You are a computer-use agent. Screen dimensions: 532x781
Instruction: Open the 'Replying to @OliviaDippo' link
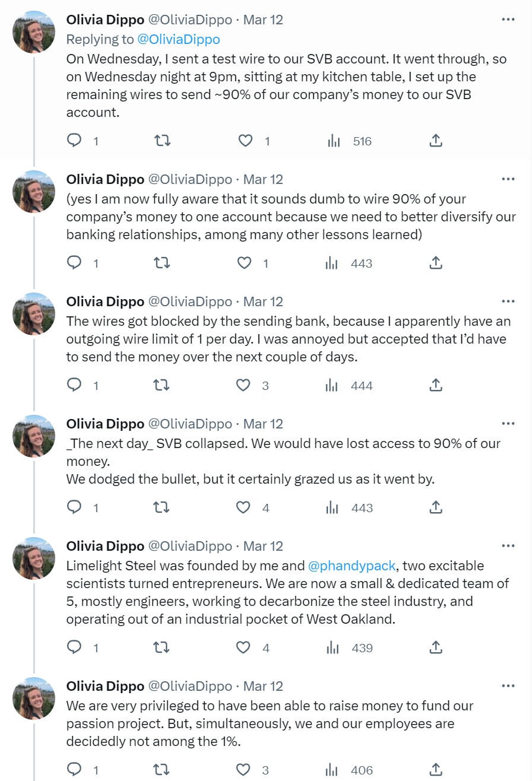click(179, 39)
